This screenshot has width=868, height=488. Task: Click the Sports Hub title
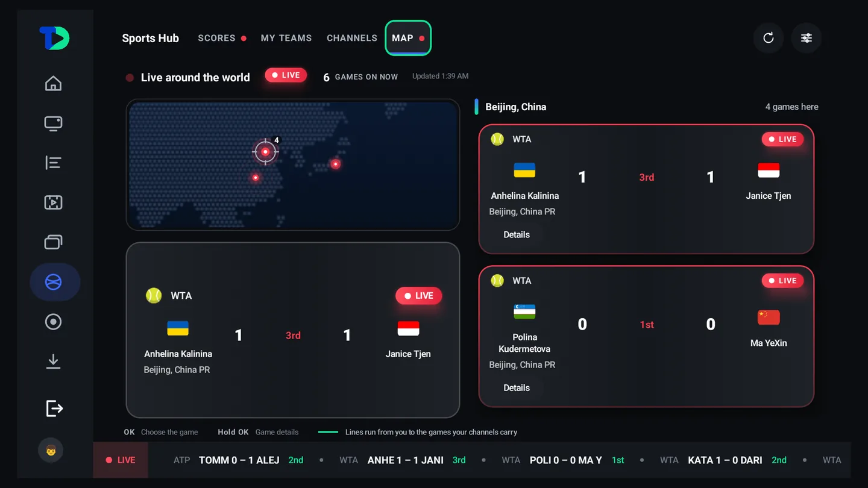click(x=151, y=39)
